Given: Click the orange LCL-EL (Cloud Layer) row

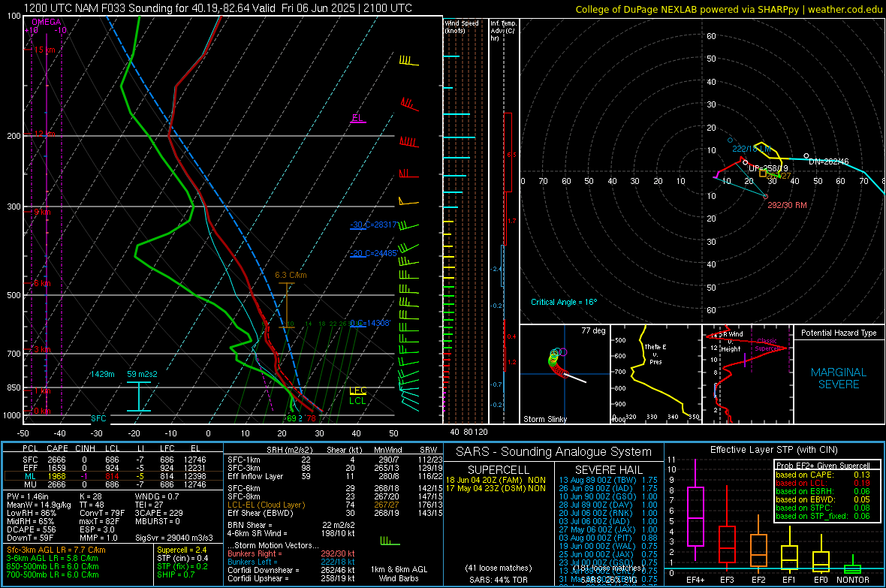Looking at the screenshot, I should click(336, 505).
